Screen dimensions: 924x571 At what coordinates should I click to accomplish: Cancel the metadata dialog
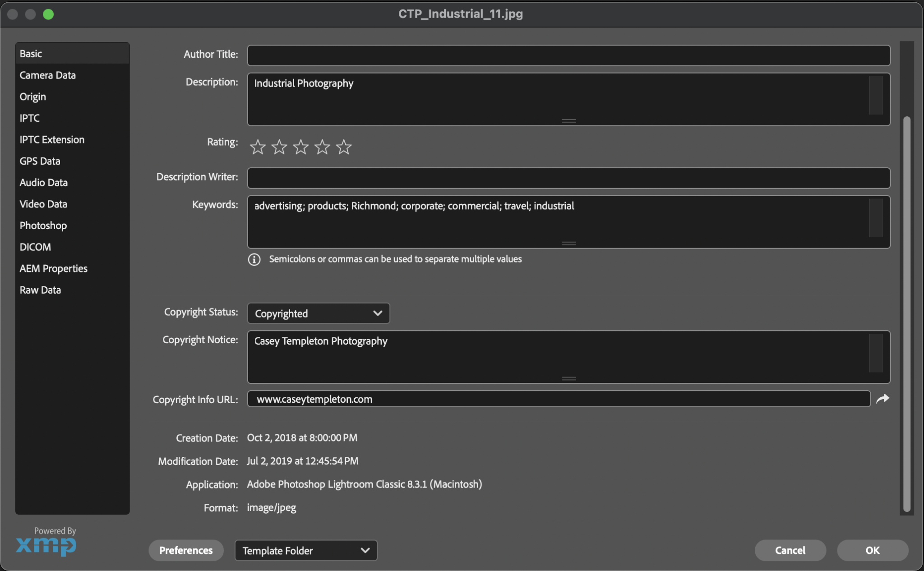click(790, 550)
